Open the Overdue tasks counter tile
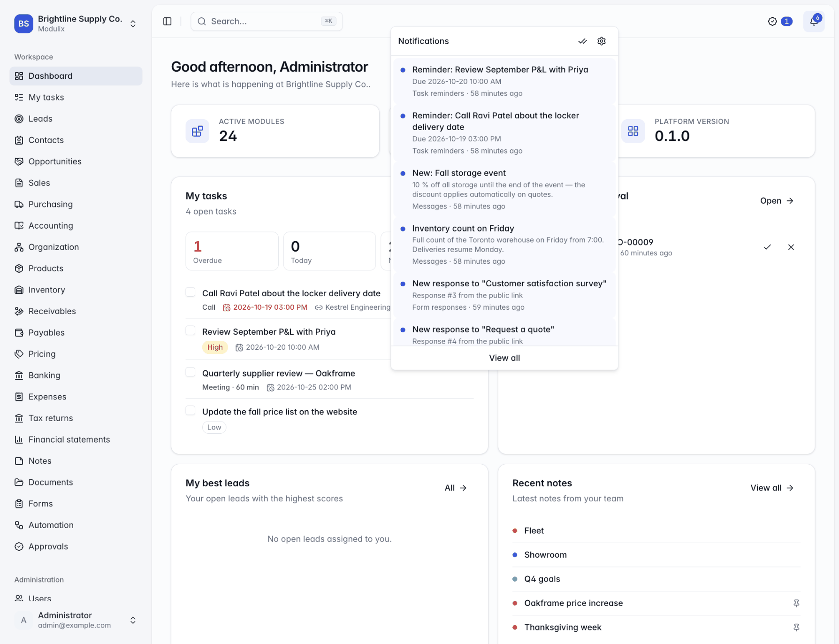This screenshot has width=839, height=644. [232, 251]
